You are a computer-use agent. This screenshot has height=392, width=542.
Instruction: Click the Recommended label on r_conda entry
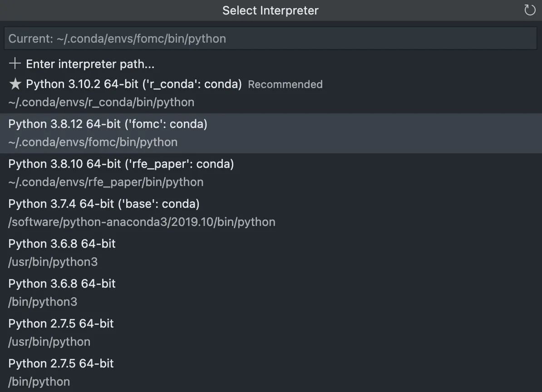click(x=285, y=84)
